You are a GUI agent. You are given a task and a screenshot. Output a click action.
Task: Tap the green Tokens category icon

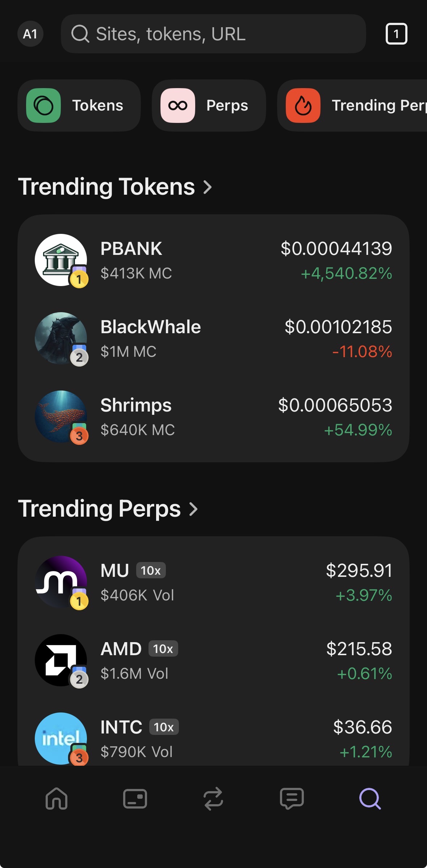(43, 106)
